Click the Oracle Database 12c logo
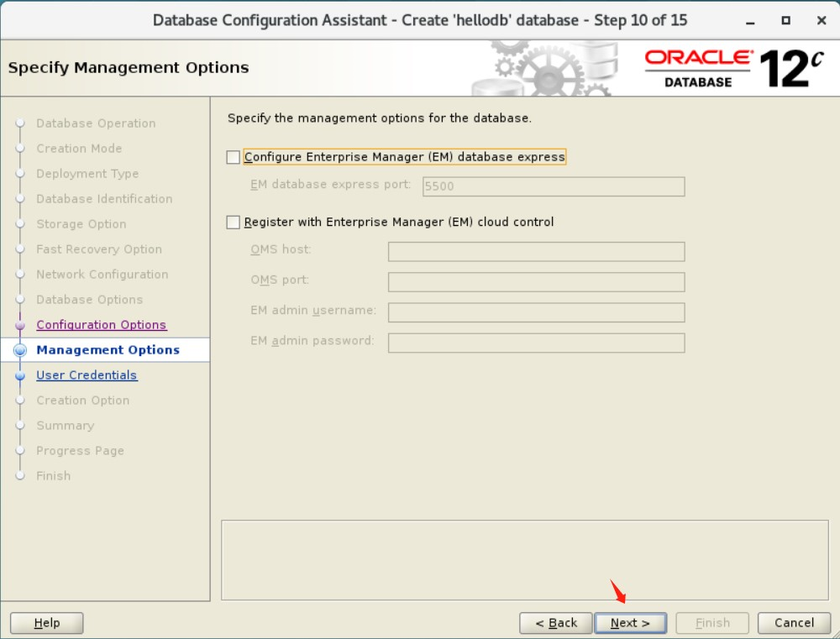Screen dimensions: 840x639 click(x=733, y=69)
